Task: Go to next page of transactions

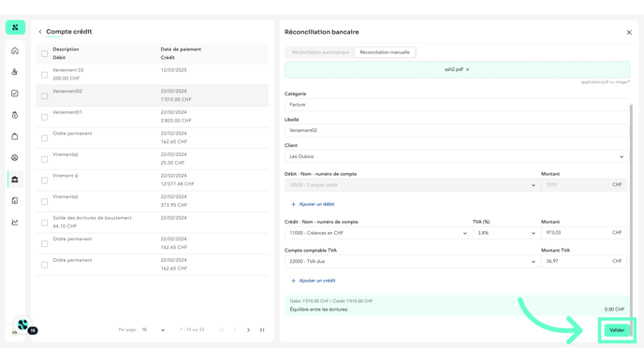Action: (x=248, y=330)
